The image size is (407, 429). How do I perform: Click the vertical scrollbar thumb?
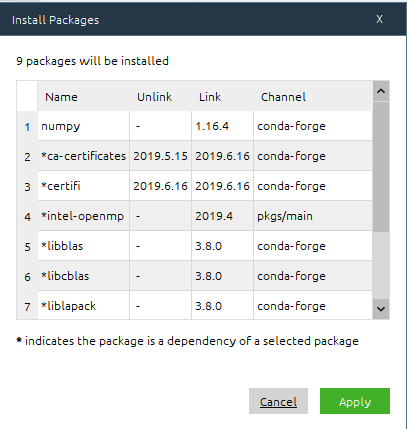[x=381, y=167]
